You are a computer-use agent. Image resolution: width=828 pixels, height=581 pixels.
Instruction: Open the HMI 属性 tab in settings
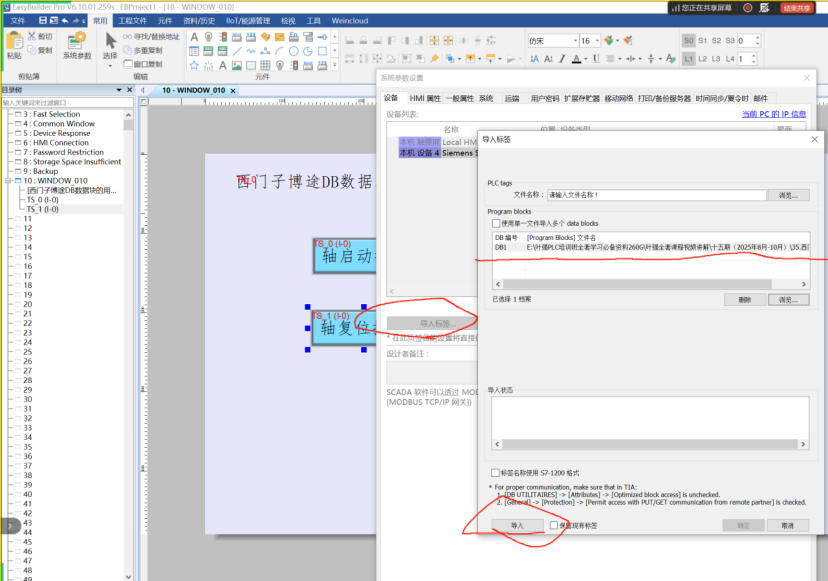click(425, 98)
